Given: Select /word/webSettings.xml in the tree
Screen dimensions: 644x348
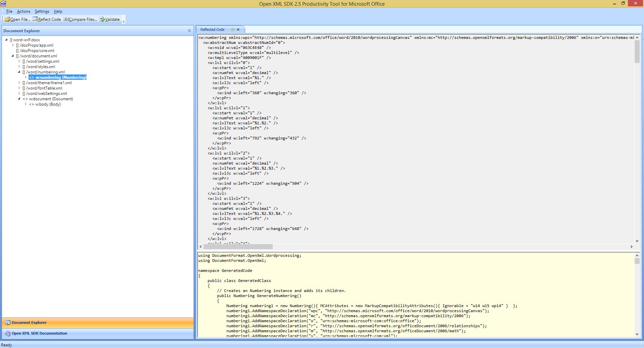Looking at the screenshot, I should pos(45,94).
